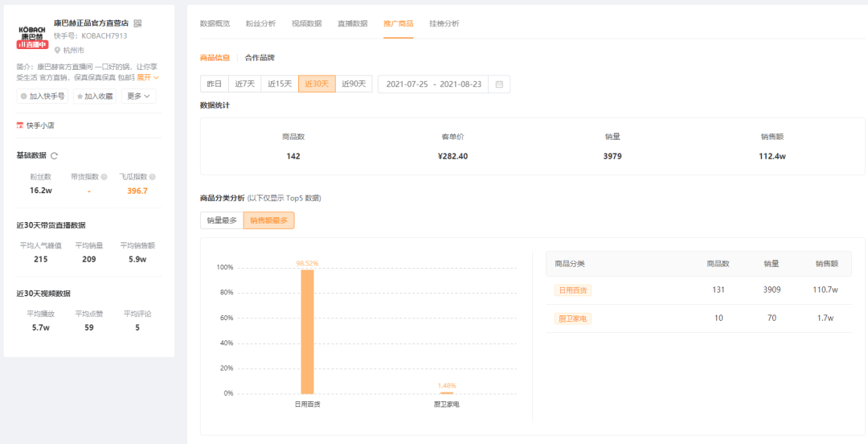Click the 加入收藏 star button
868x444 pixels.
click(95, 96)
